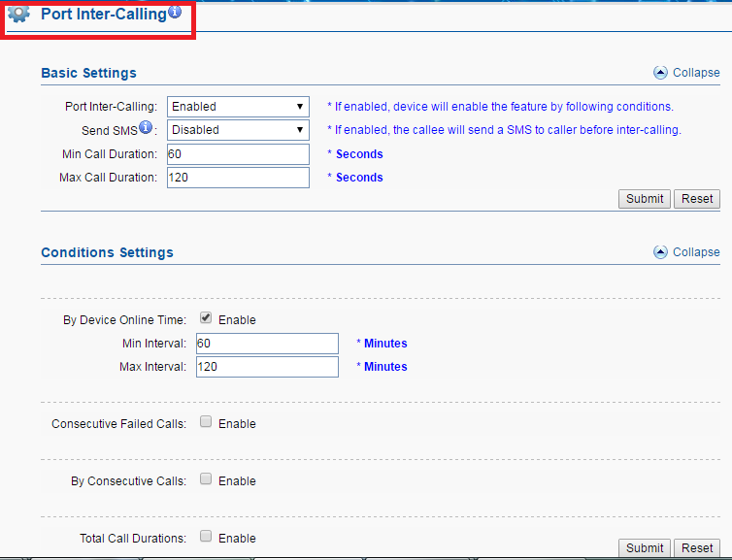Image resolution: width=732 pixels, height=560 pixels.
Task: Open the Send SMS Disabled dropdown
Action: [238, 130]
